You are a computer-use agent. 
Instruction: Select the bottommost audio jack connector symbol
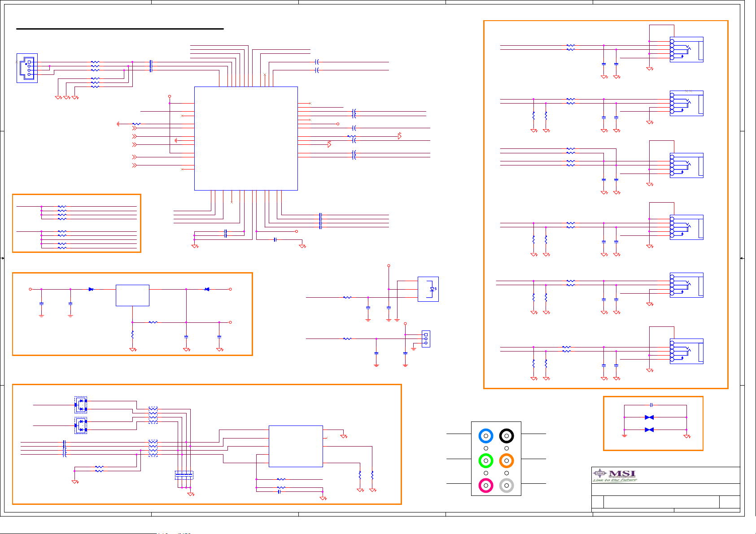[686, 351]
